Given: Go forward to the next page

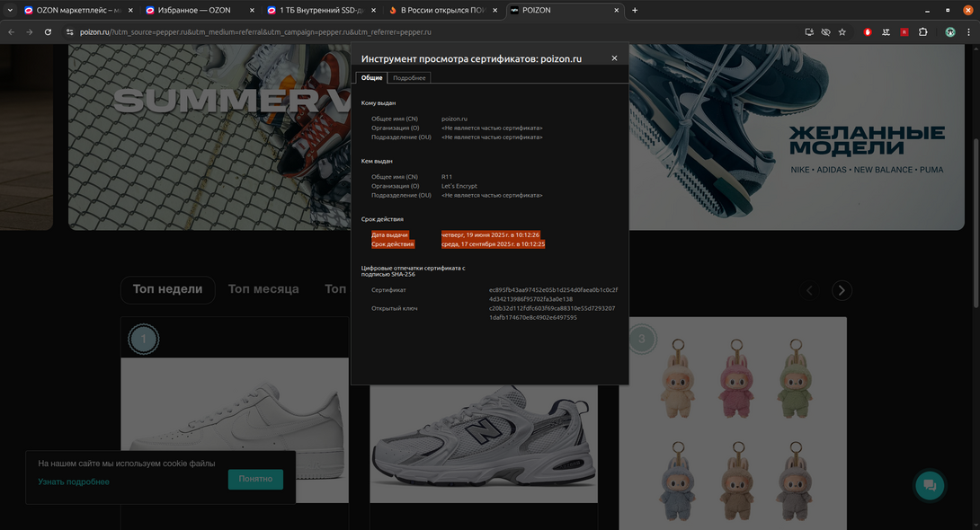Looking at the screenshot, I should [30, 31].
